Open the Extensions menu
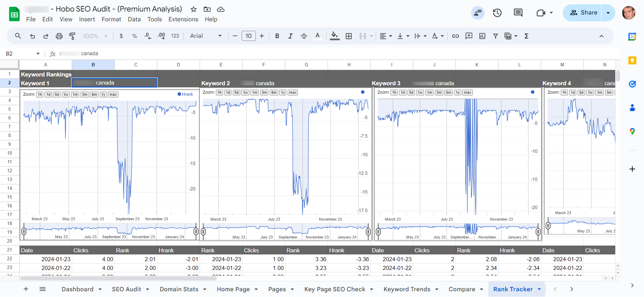Image resolution: width=644 pixels, height=297 pixels. click(183, 19)
